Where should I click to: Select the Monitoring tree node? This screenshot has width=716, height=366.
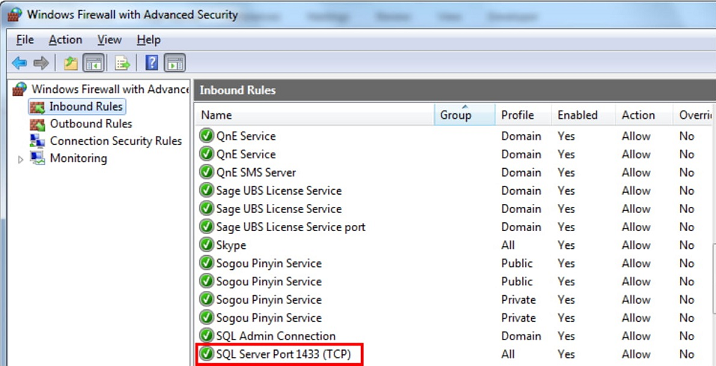78,158
